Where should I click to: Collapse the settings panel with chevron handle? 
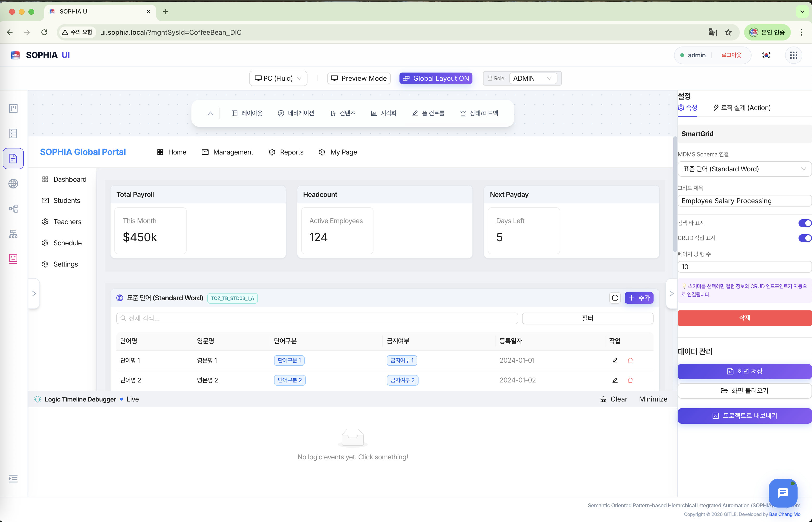[671, 294]
